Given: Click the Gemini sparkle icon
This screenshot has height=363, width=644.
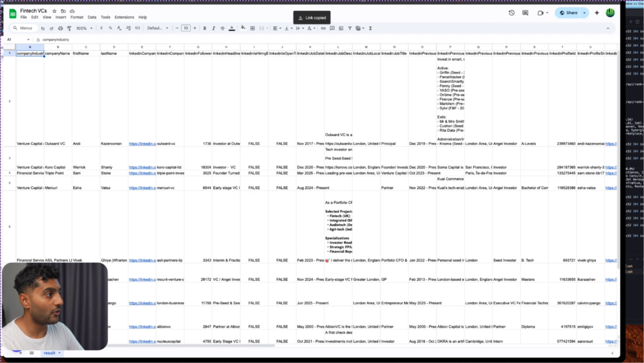Looking at the screenshot, I should [x=597, y=13].
